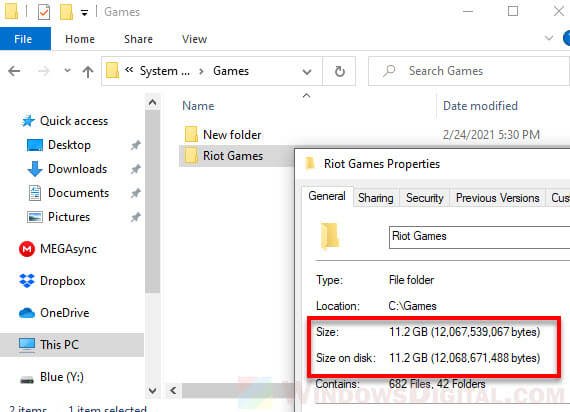Image resolution: width=570 pixels, height=412 pixels.
Task: Click the Search Games input box
Action: 469,71
